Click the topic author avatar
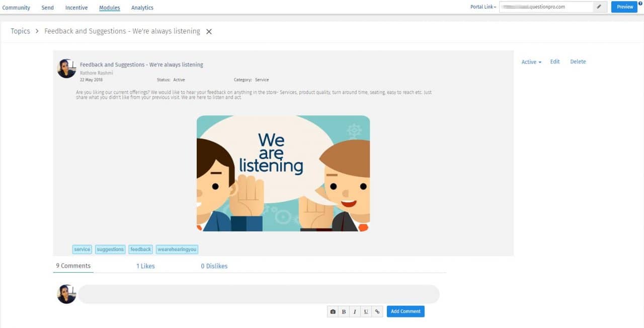Image resolution: width=644 pixels, height=328 pixels. click(66, 68)
